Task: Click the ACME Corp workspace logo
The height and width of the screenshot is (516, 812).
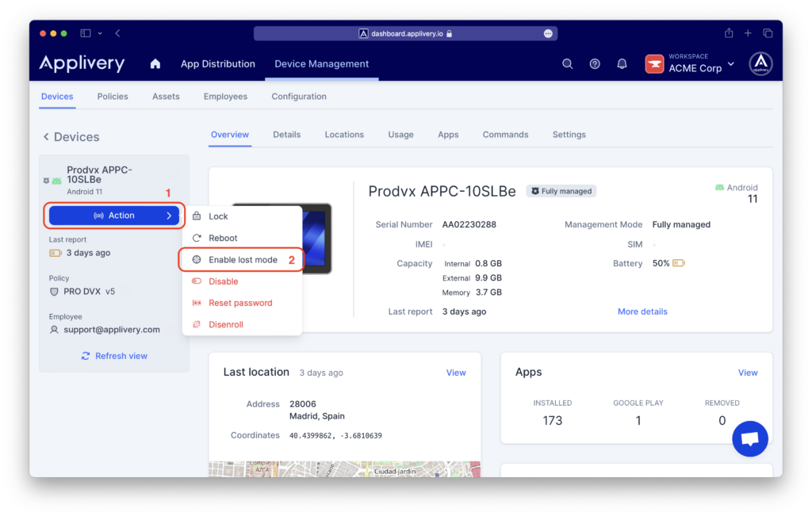Action: coord(654,64)
